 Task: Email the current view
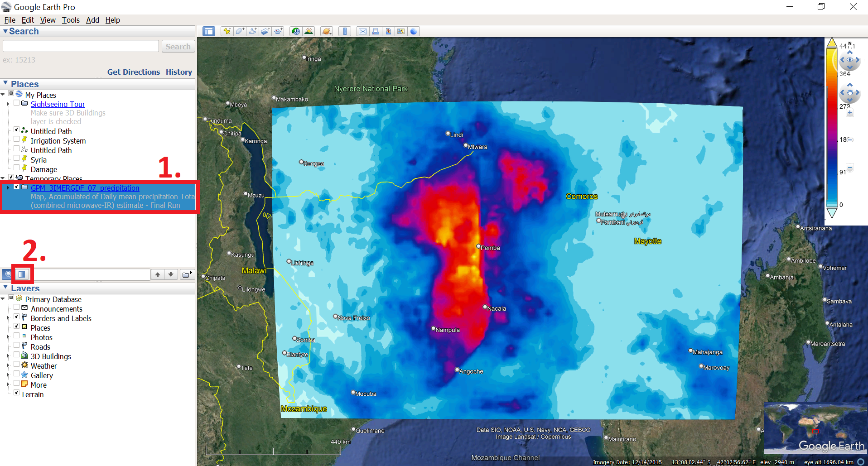click(x=363, y=31)
